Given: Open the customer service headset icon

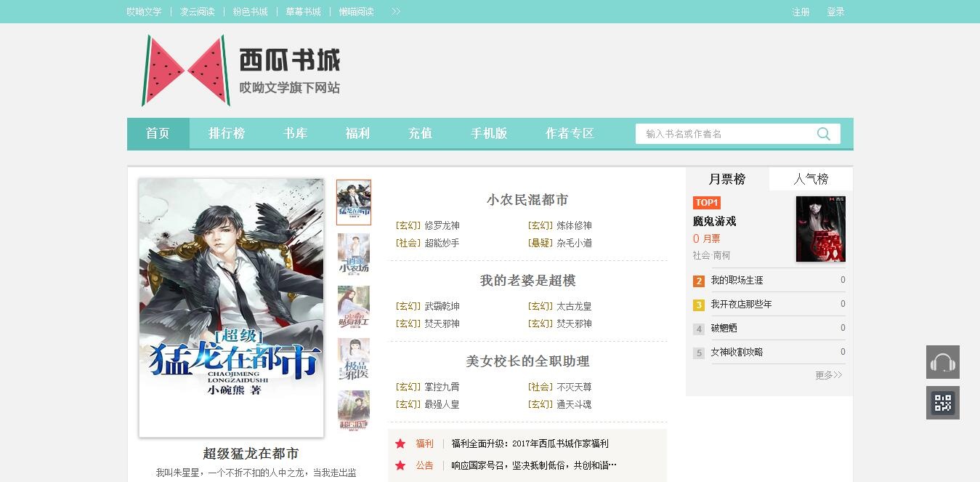Looking at the screenshot, I should [x=943, y=362].
